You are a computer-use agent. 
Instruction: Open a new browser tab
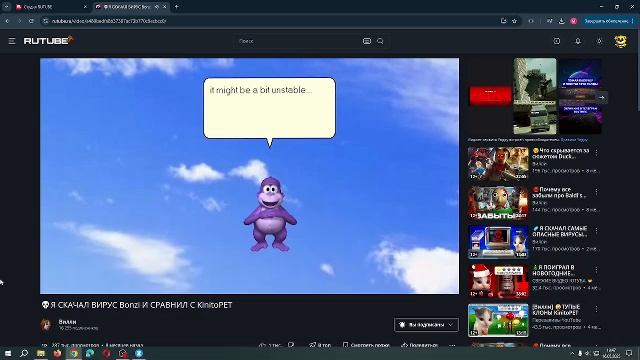point(176,7)
